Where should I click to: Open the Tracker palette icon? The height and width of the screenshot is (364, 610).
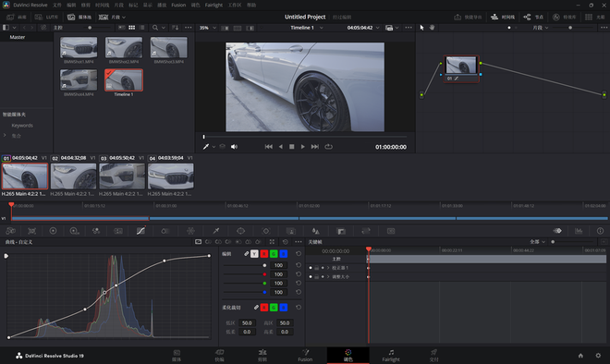[266, 231]
